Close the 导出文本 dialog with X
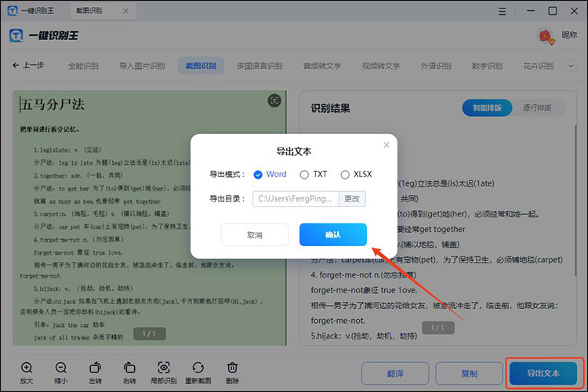 point(387,145)
